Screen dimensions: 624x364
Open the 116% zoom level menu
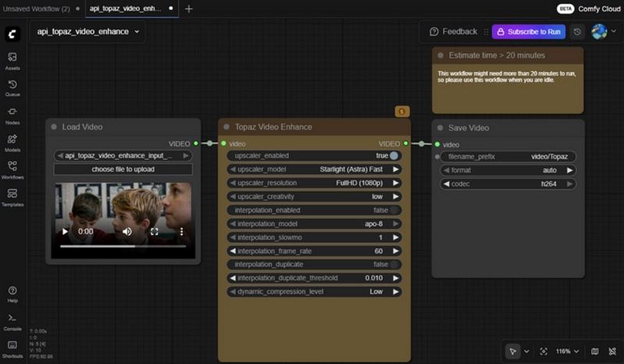pos(567,352)
